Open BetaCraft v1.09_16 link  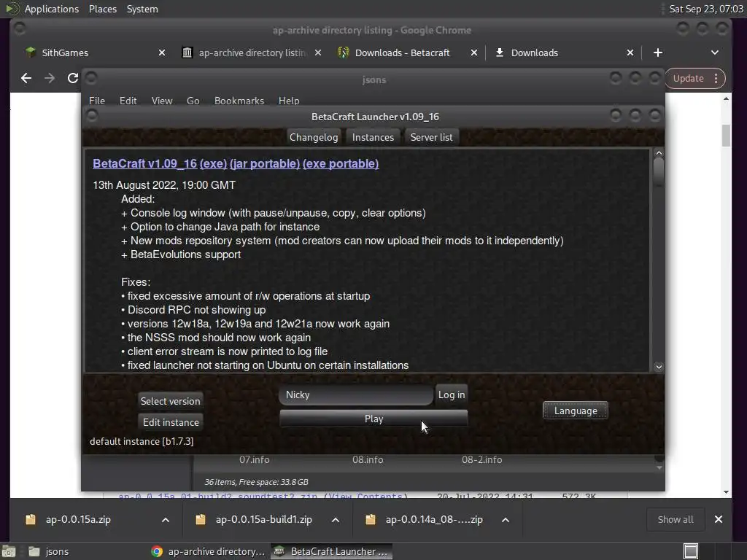coord(145,164)
